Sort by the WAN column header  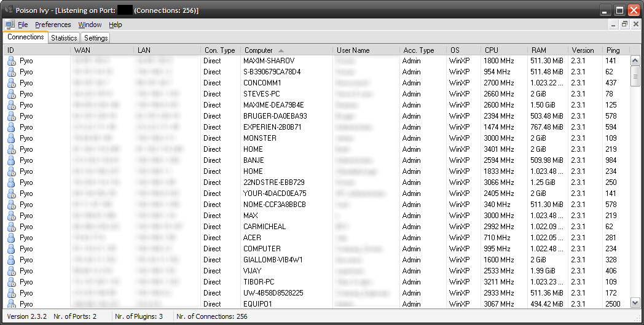pos(102,50)
